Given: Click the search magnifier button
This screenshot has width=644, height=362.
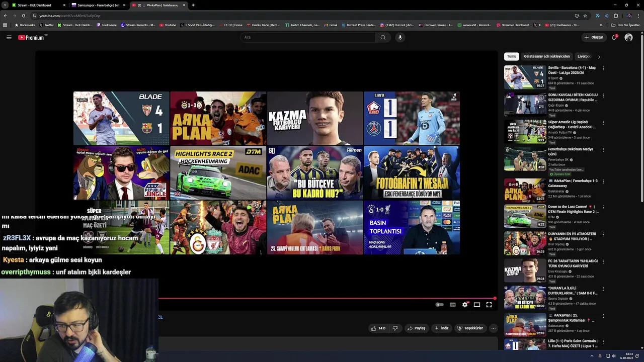Looking at the screenshot, I should pos(383,37).
